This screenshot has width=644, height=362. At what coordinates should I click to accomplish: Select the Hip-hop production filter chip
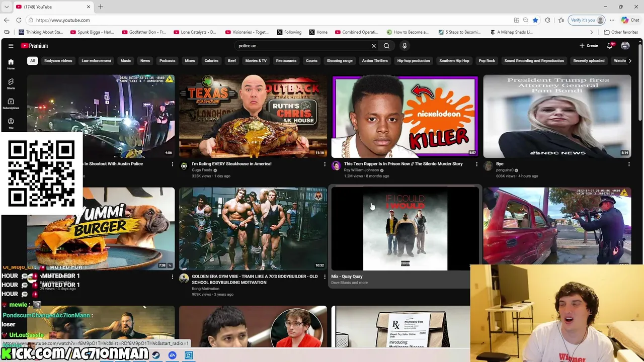click(x=414, y=61)
